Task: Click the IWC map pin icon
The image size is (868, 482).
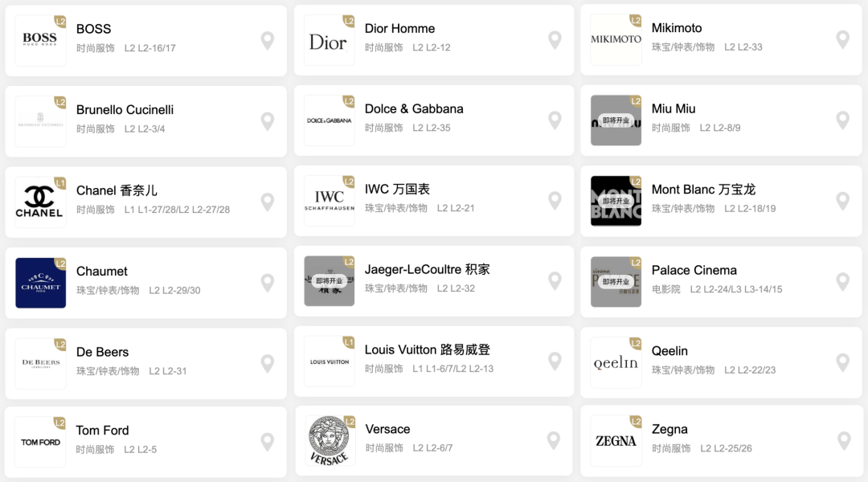Action: [555, 200]
